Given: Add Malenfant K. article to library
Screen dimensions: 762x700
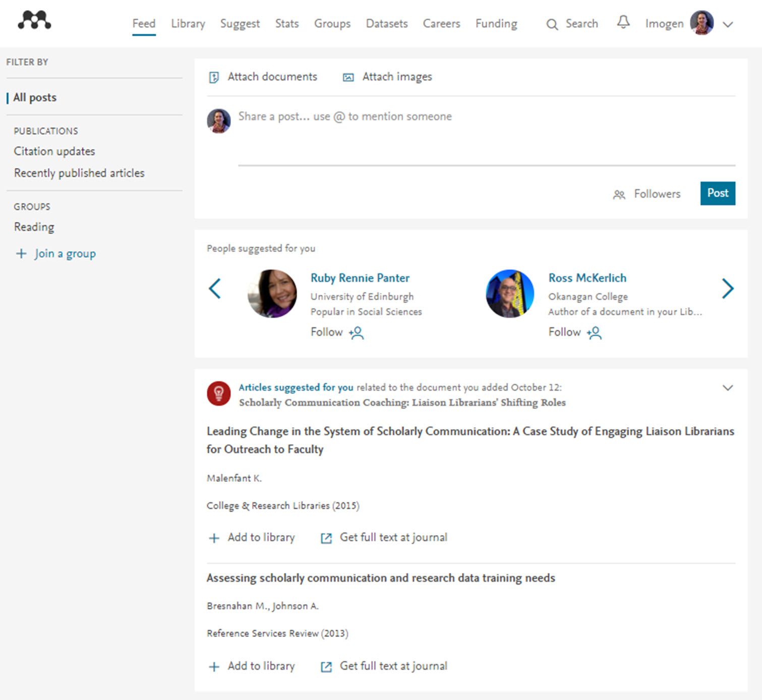Looking at the screenshot, I should click(252, 538).
